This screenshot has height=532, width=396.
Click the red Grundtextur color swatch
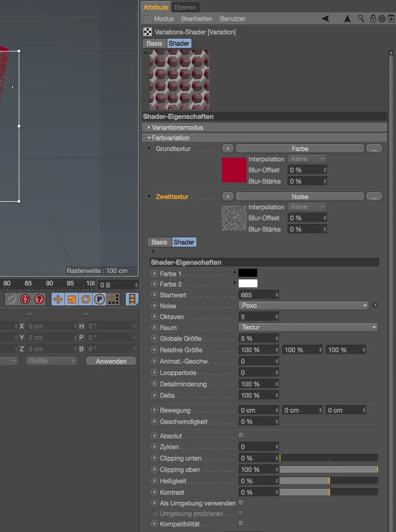point(234,170)
